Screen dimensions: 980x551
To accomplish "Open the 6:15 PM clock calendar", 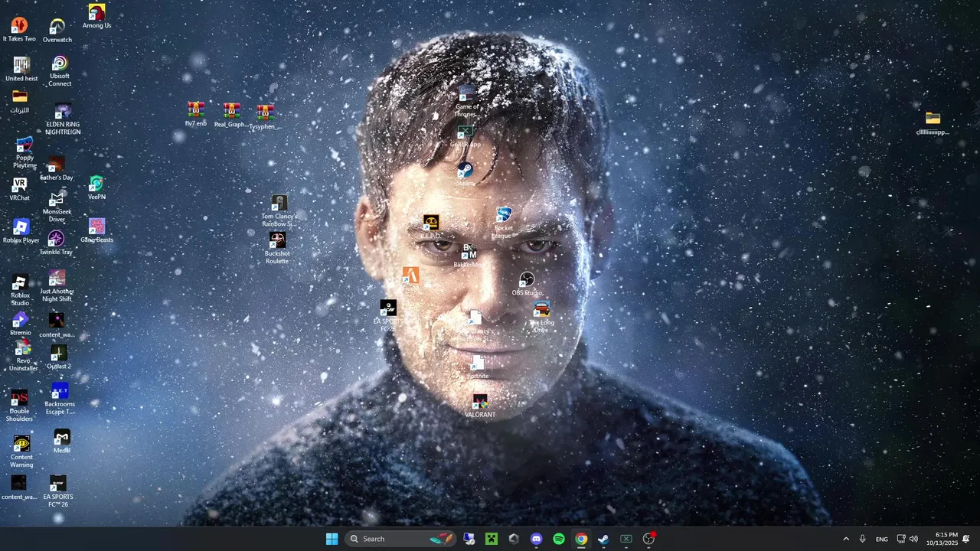I will (x=942, y=539).
